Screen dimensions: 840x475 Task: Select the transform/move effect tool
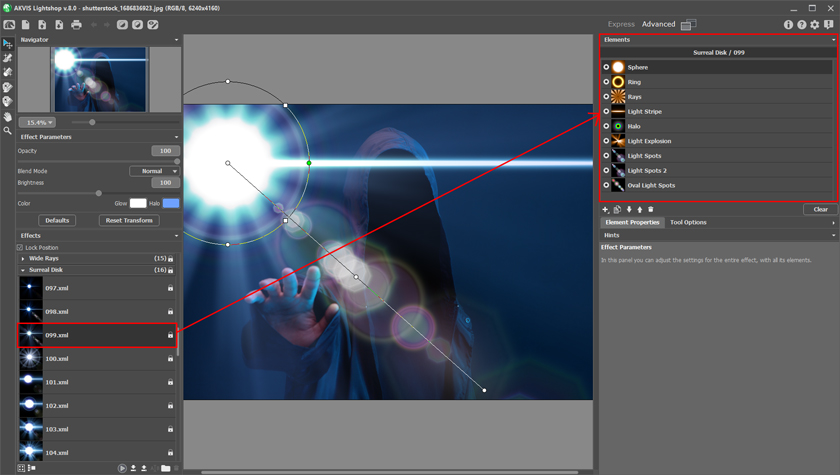click(x=8, y=44)
